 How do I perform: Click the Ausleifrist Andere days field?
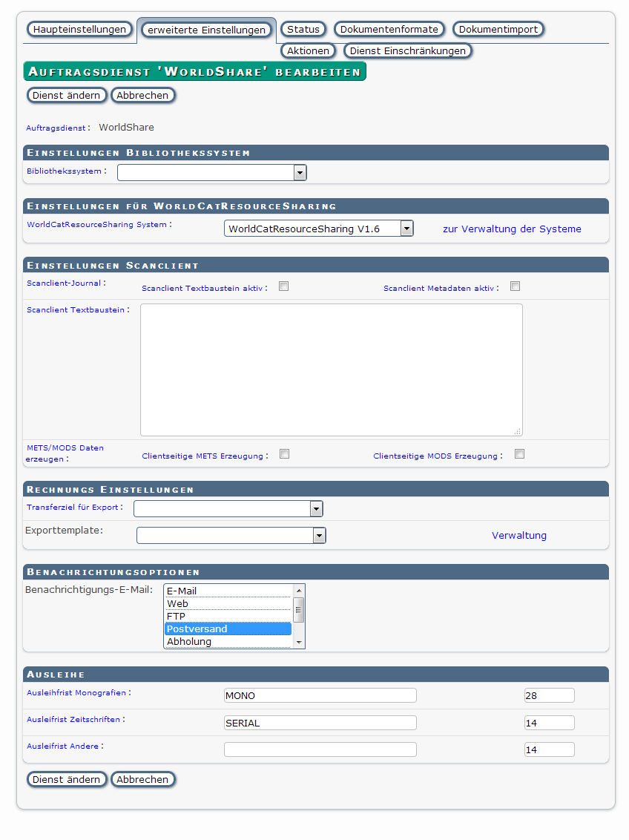[549, 750]
